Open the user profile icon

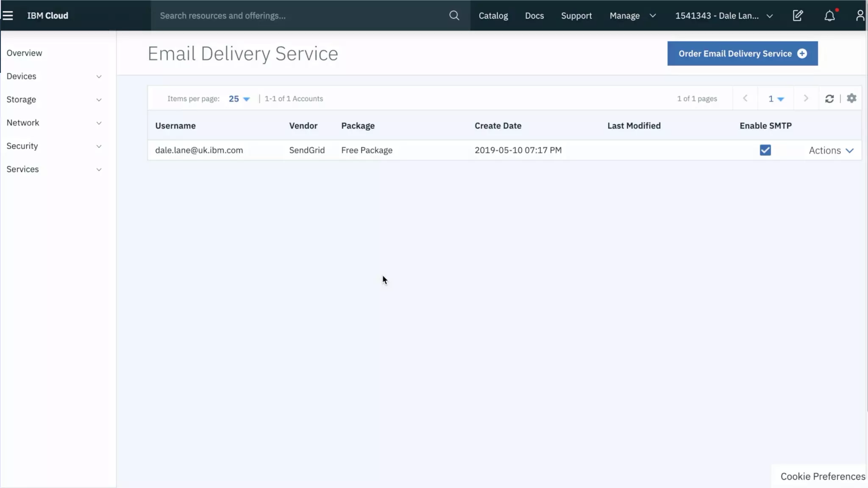tap(860, 16)
